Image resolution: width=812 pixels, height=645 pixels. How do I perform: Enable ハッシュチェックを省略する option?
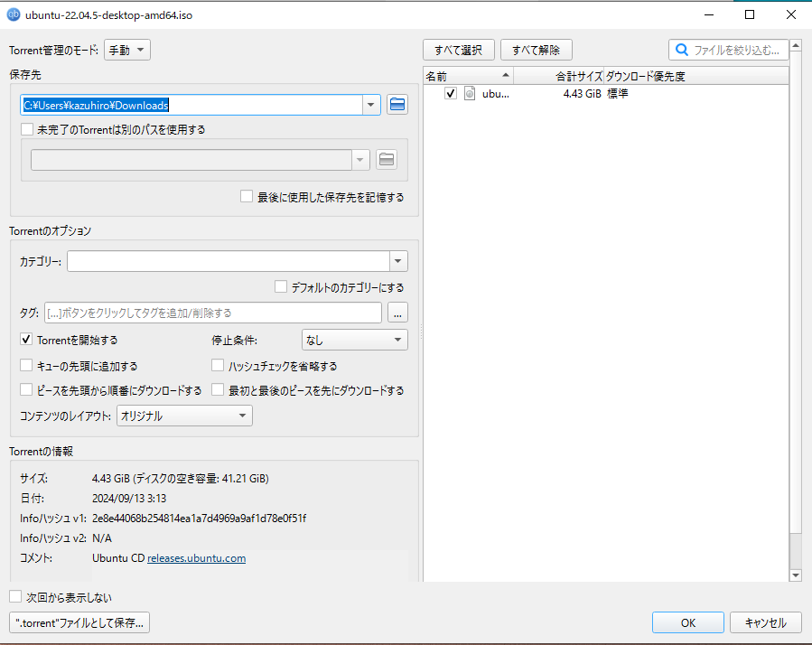coord(218,366)
